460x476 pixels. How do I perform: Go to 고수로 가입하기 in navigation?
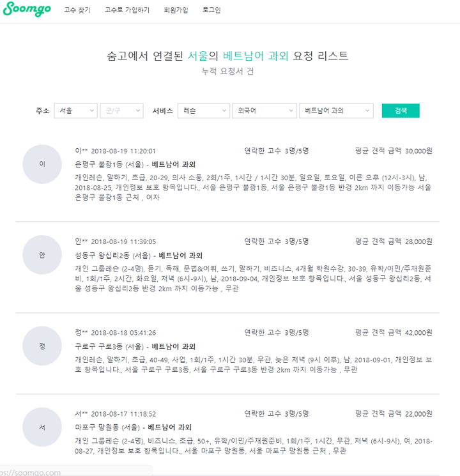pos(127,10)
